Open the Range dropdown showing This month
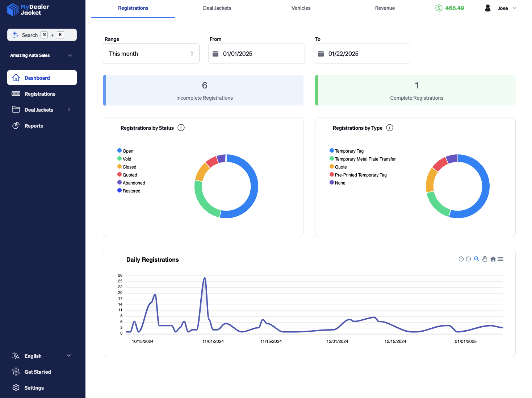 click(x=151, y=54)
